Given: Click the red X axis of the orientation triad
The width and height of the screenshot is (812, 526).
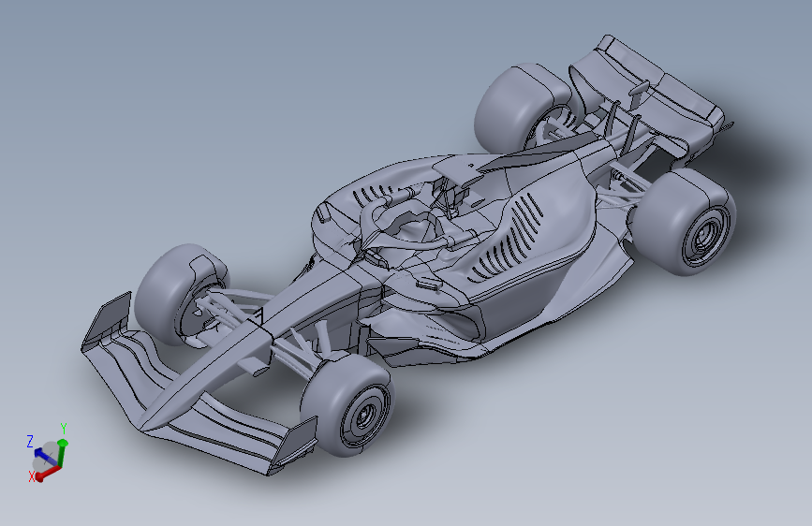Looking at the screenshot, I should click(47, 473).
